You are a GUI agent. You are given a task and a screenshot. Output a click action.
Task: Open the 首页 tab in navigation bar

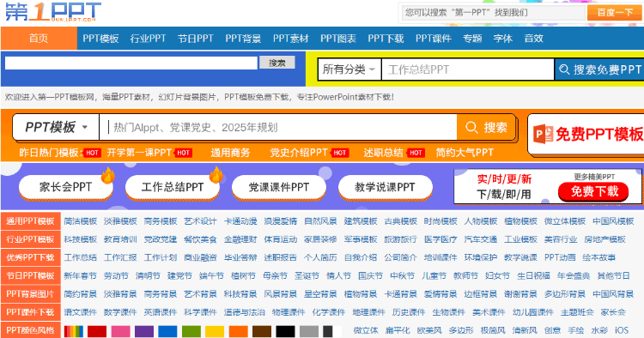click(x=39, y=39)
